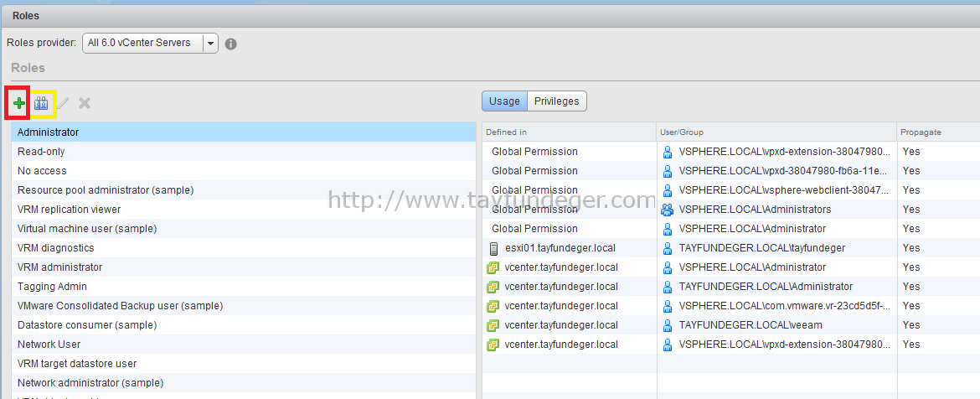Screen dimensions: 980x399
Task: Switch to the Privileges tab
Action: coord(557,101)
